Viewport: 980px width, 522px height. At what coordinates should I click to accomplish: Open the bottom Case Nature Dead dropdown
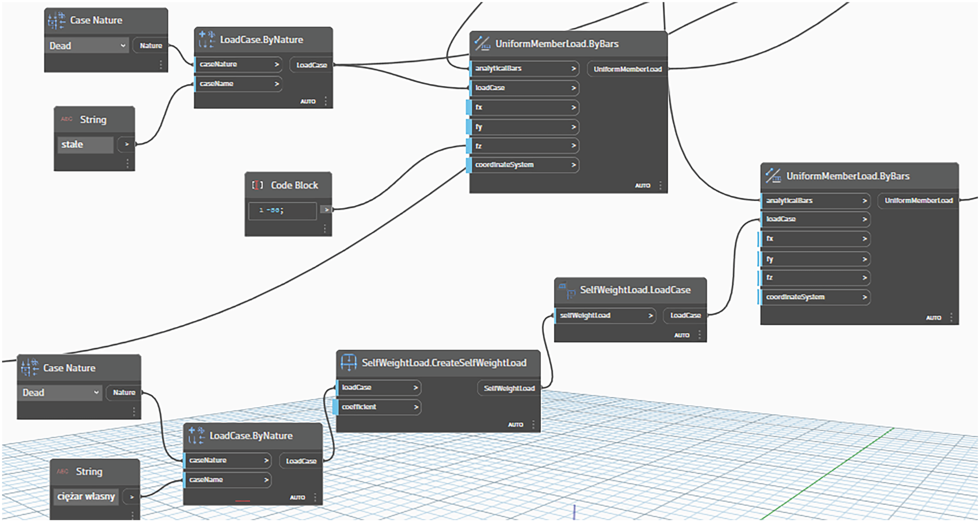pyautogui.click(x=96, y=392)
